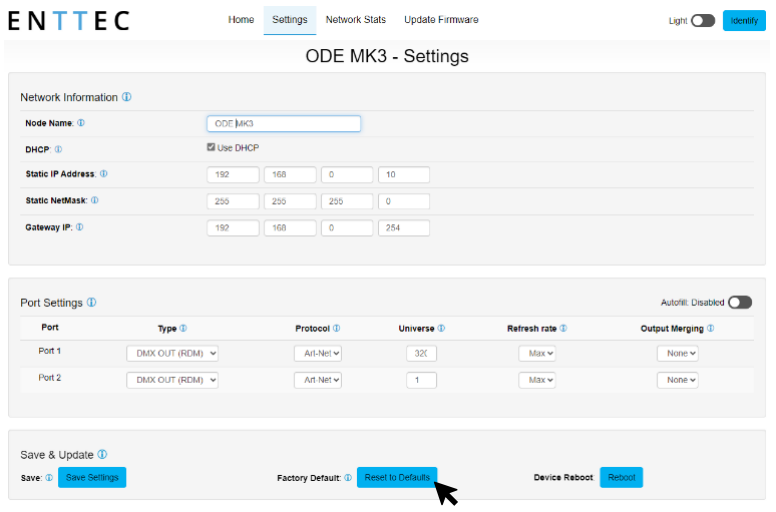Toggle the Light switch
Viewport: 776px width, 512px height.
pos(703,21)
